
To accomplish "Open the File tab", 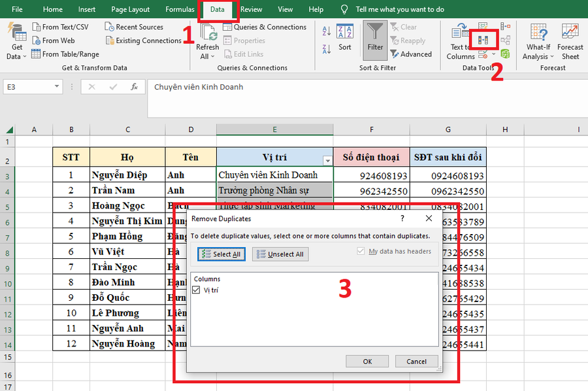I will coord(17,9).
